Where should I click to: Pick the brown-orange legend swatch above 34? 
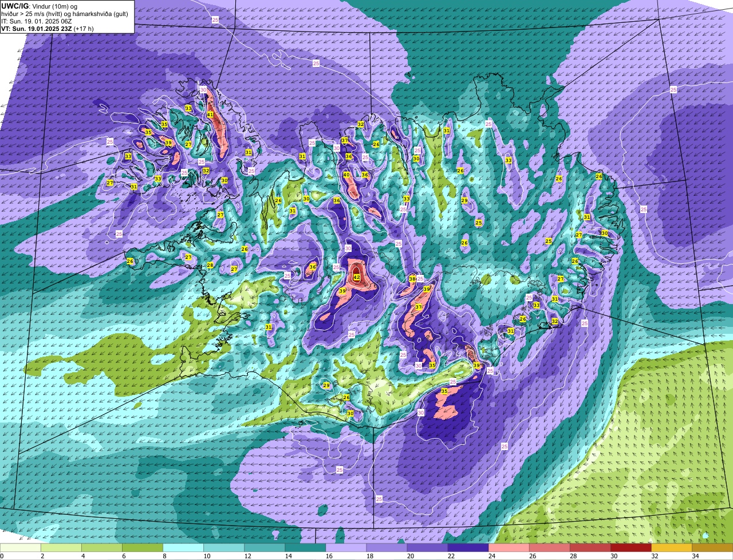click(x=712, y=548)
